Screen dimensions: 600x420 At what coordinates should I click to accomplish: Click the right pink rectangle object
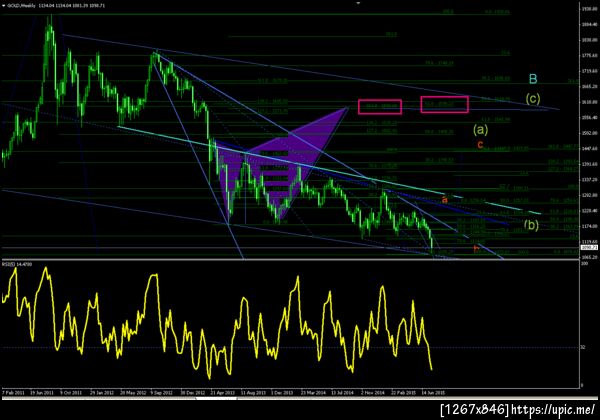click(x=445, y=104)
